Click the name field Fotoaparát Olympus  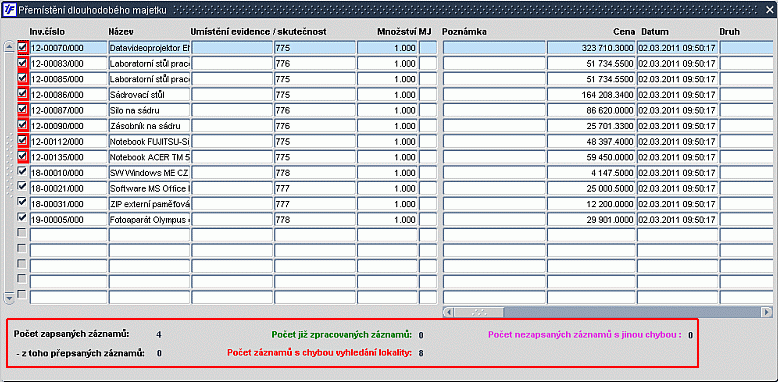click(149, 219)
